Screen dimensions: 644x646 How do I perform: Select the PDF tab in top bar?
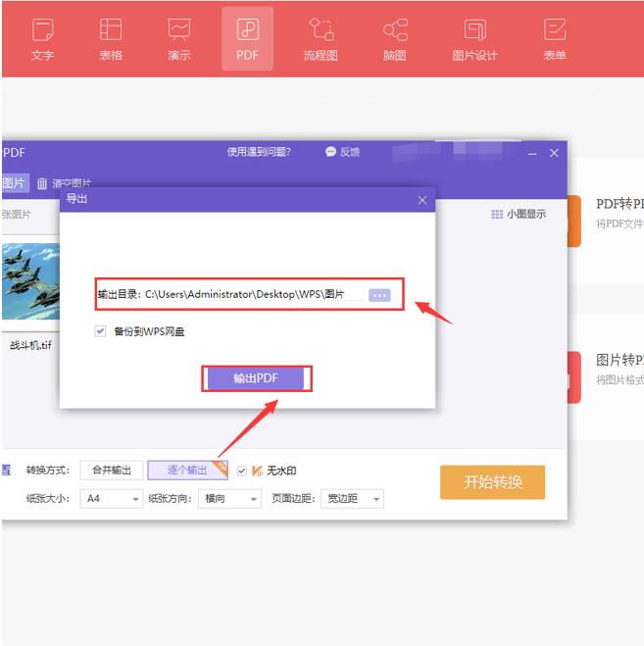click(x=247, y=39)
